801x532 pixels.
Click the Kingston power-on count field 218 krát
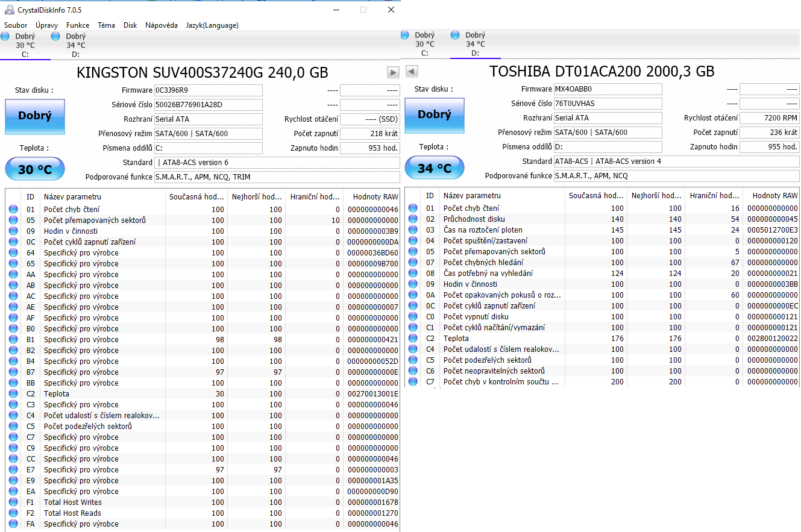370,134
